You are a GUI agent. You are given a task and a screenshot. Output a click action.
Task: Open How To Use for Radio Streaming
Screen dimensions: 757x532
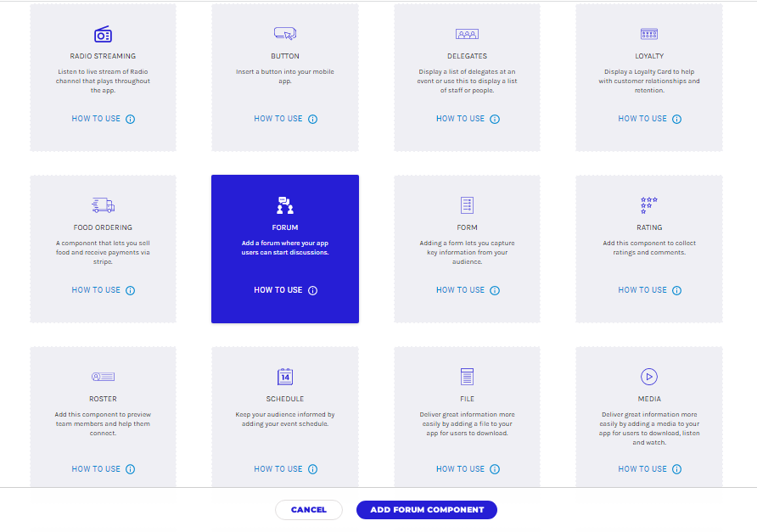tap(96, 119)
